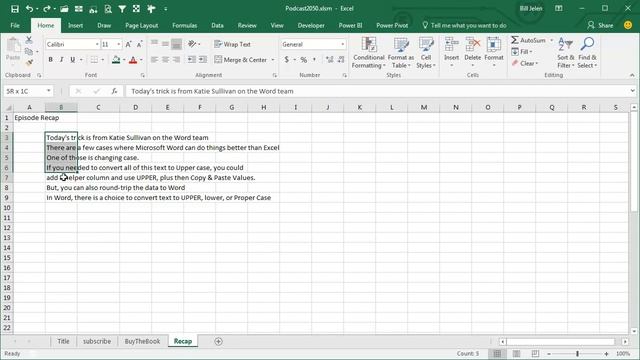640x360 pixels.
Task: Switch to Data ribbon tab
Action: [x=218, y=25]
